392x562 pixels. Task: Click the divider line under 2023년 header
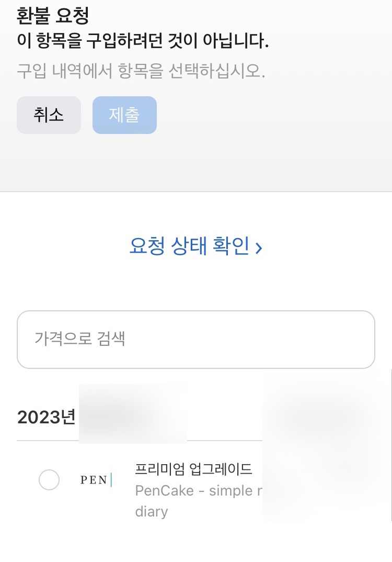point(140,441)
